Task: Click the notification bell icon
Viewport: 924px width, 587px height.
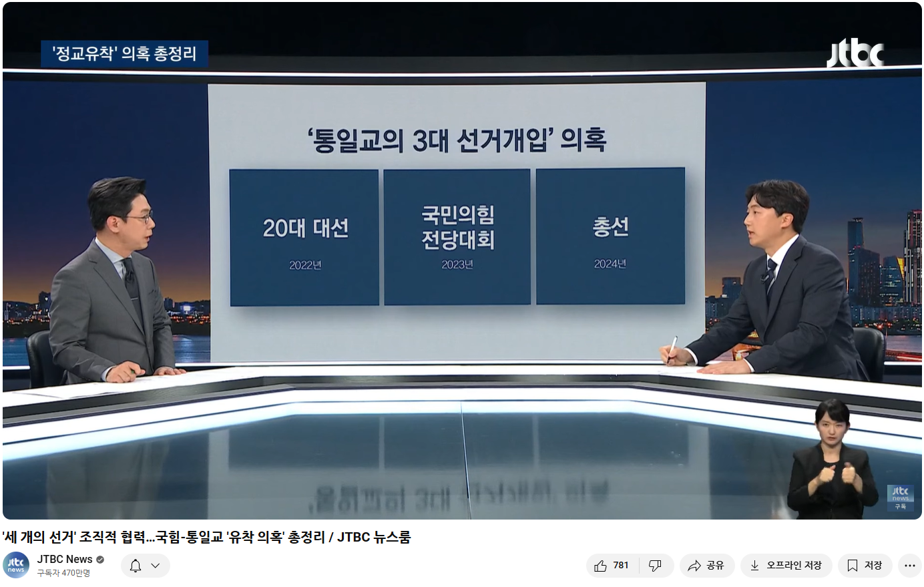Action: [136, 566]
